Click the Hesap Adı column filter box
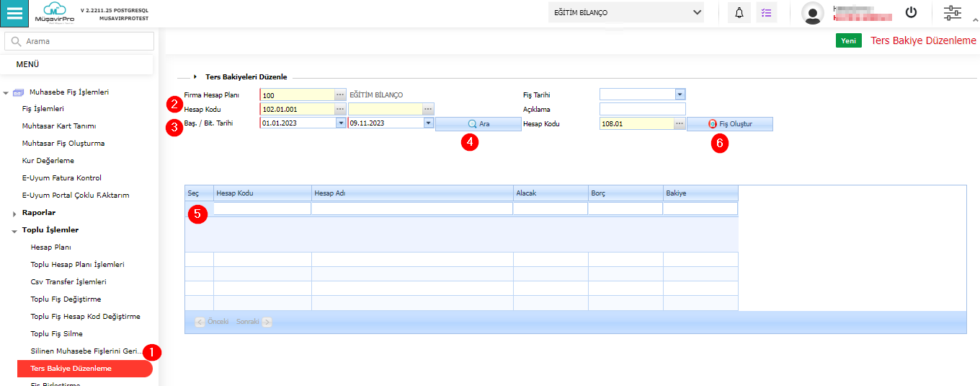This screenshot has width=980, height=386. point(412,209)
